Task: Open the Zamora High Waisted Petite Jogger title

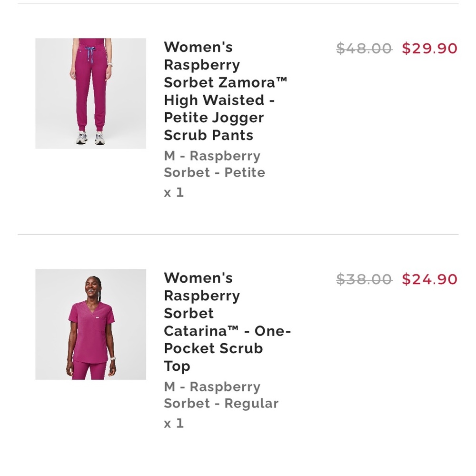Action: coord(225,91)
